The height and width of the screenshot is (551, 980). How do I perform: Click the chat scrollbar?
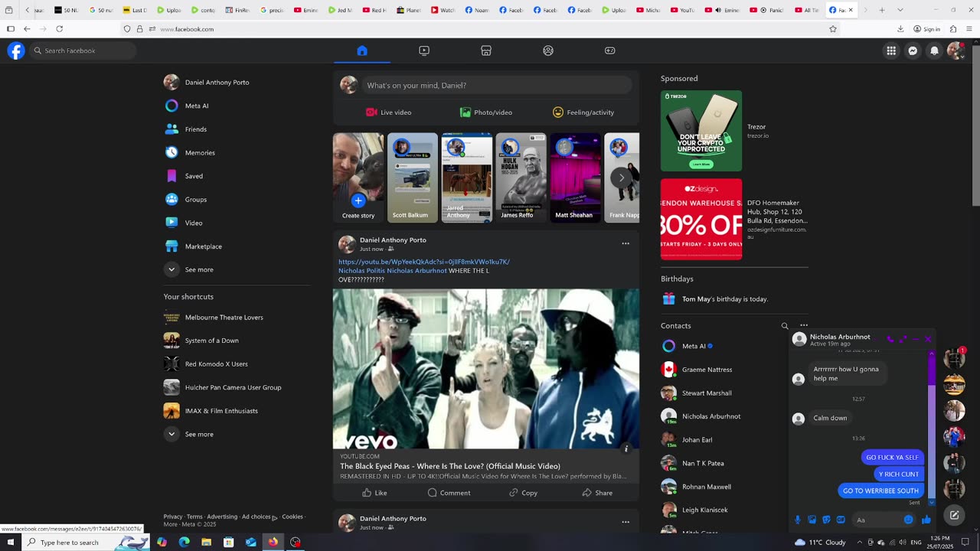tap(932, 429)
